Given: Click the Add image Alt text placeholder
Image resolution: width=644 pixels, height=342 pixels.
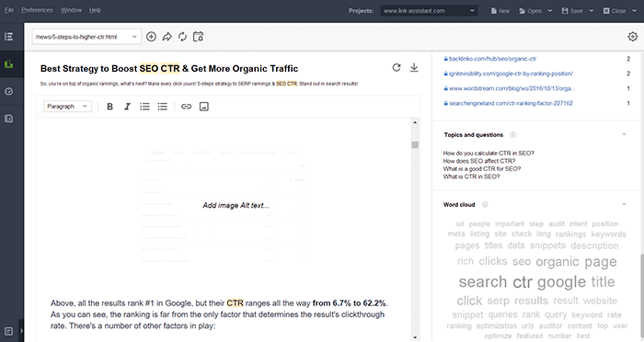Looking at the screenshot, I should tap(236, 205).
